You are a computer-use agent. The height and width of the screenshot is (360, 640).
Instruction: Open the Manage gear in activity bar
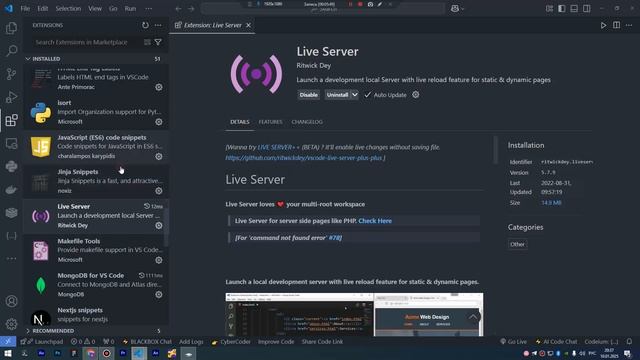[x=11, y=324]
